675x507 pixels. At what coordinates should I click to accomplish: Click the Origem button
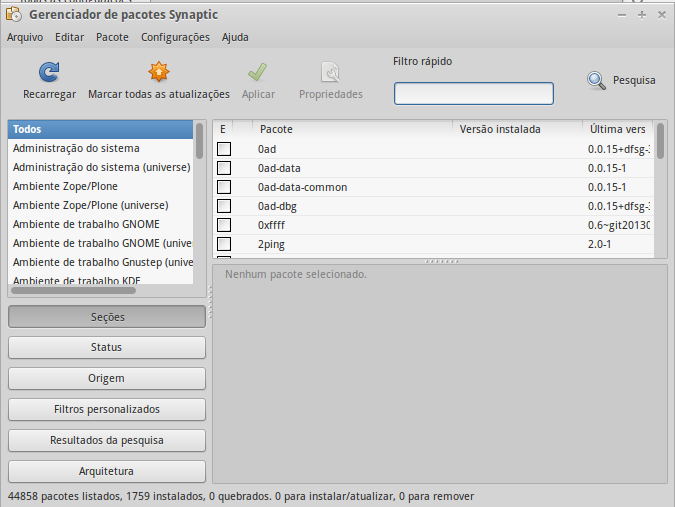[107, 378]
